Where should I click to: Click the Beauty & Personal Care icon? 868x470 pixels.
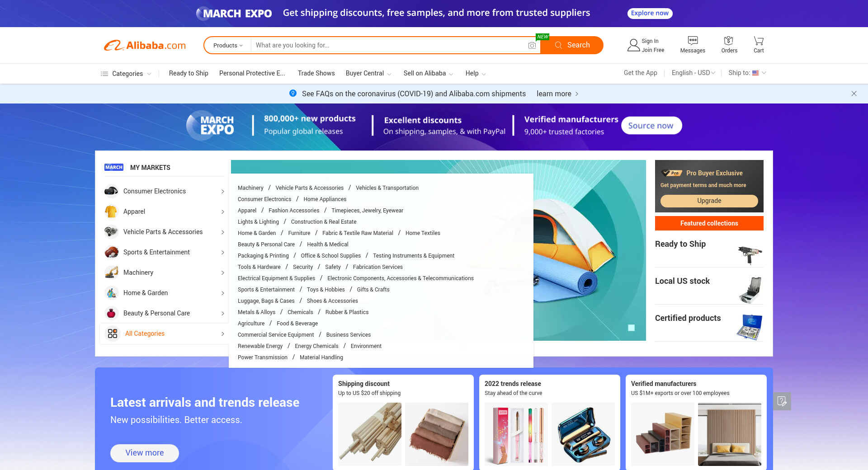pyautogui.click(x=111, y=313)
